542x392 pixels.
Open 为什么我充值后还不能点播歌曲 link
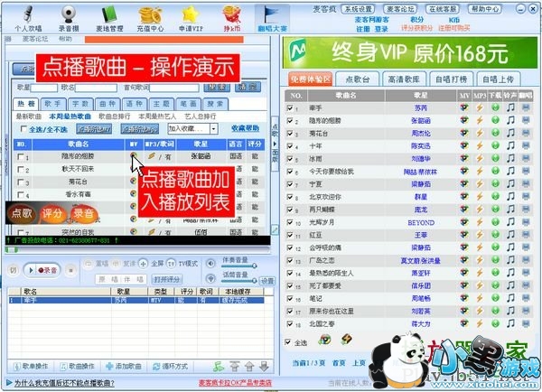coord(64,383)
